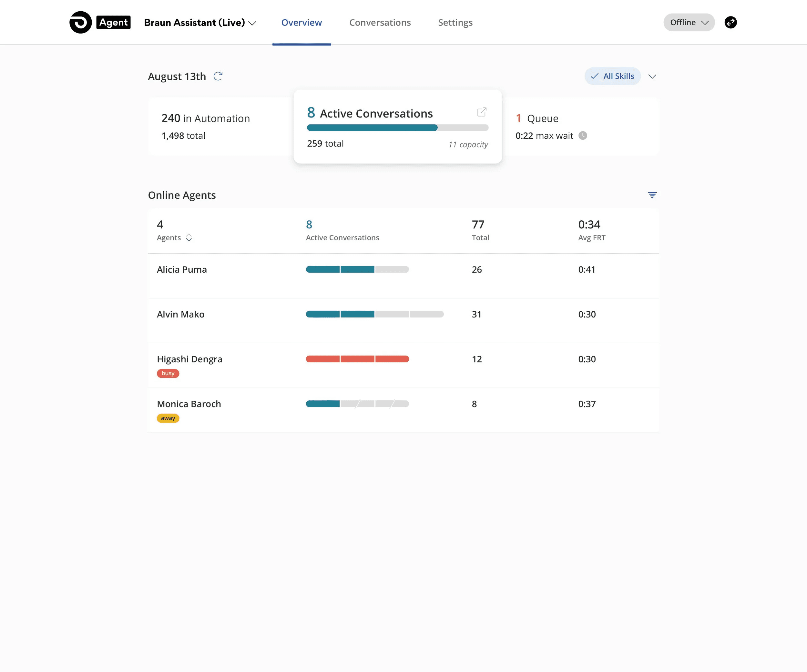Open the Offline status dropdown
The image size is (807, 672).
point(689,22)
